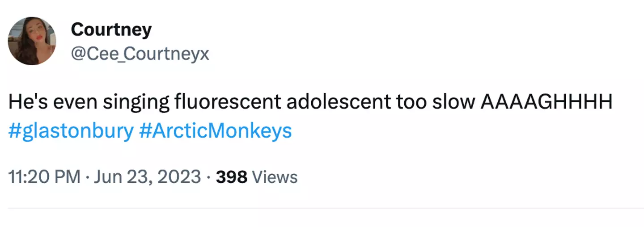Image resolution: width=644 pixels, height=227 pixels.
Task: Click the 11:20 PM timestamp
Action: pyautogui.click(x=44, y=177)
